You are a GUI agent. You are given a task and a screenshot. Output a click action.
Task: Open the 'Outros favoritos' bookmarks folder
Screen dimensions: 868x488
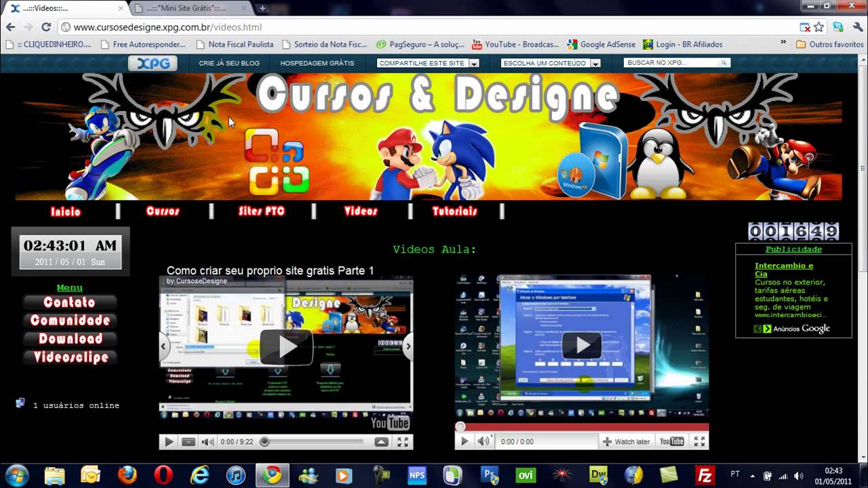tap(829, 44)
